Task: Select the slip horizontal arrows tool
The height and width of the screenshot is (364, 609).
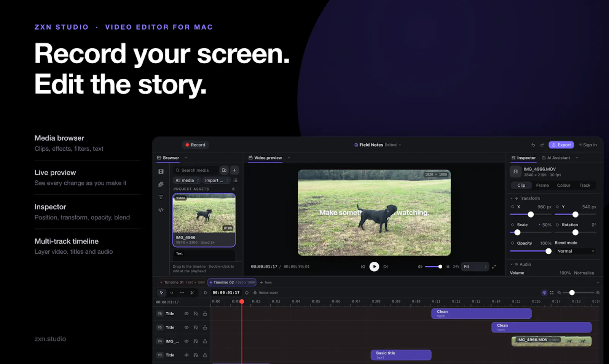Action: point(182,292)
